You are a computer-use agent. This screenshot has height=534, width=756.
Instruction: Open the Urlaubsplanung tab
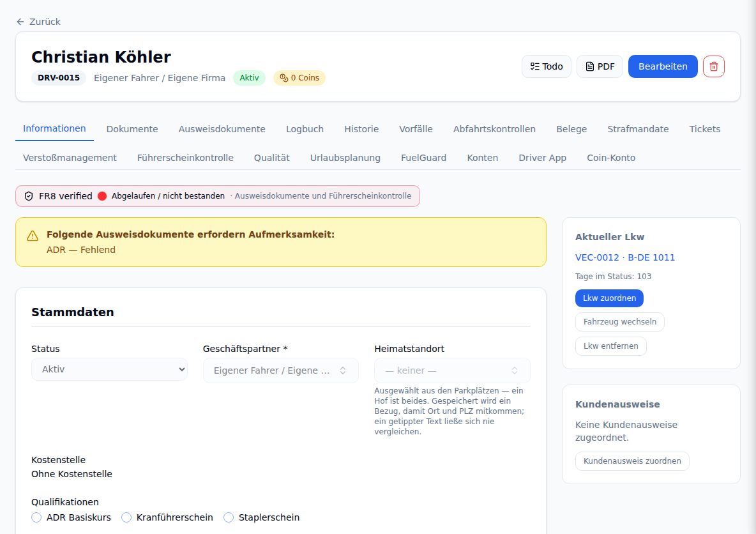coord(345,158)
